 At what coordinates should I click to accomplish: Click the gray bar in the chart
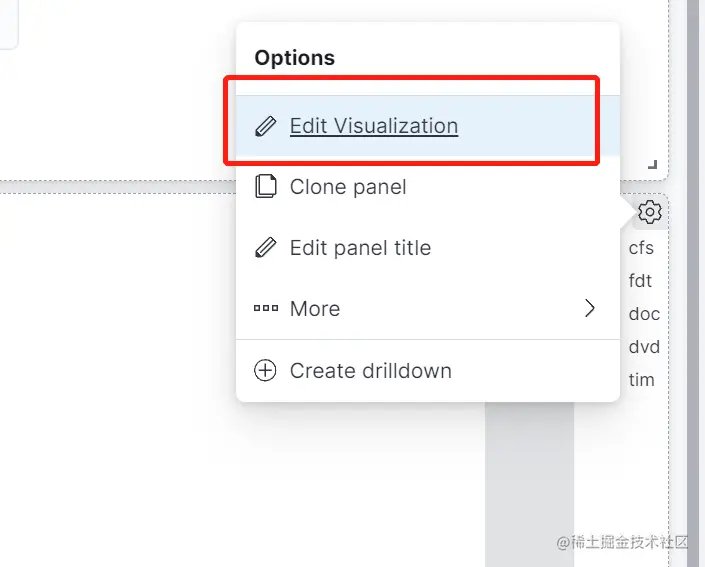coord(530,470)
